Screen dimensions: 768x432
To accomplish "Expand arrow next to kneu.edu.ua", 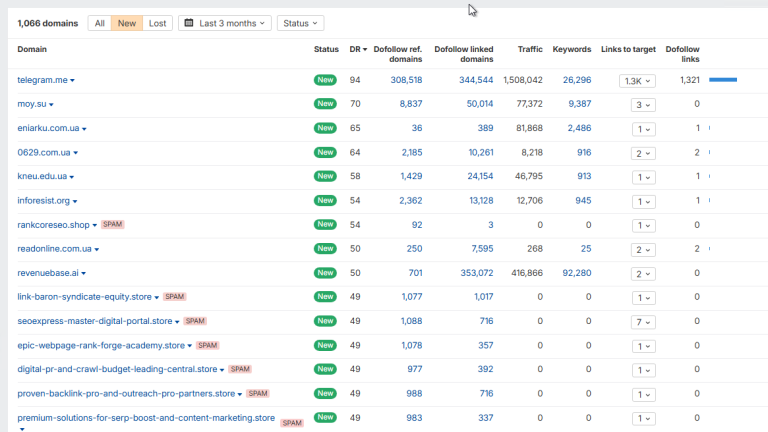I will [72, 177].
